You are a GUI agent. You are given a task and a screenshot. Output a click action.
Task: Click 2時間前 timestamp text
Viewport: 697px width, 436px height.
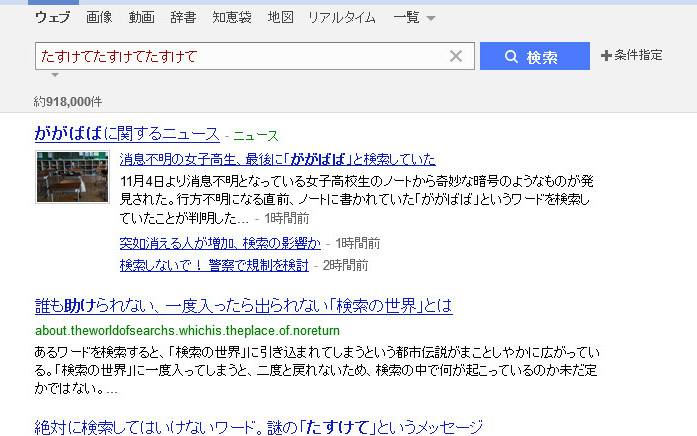click(x=345, y=265)
